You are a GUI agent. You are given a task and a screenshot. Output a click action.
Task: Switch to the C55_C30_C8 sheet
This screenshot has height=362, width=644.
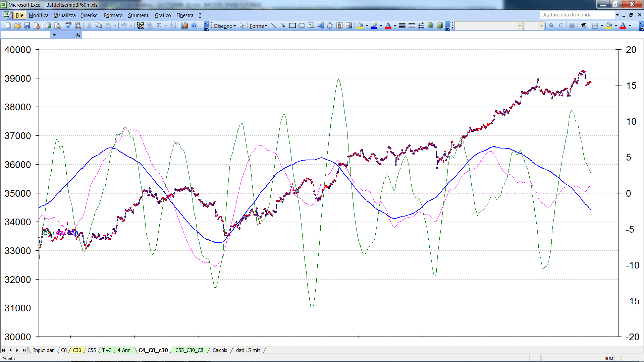tap(189, 350)
